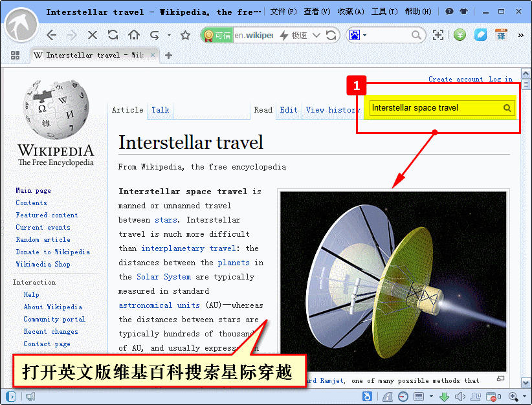
Task: Open the Random article link
Action: (x=43, y=239)
